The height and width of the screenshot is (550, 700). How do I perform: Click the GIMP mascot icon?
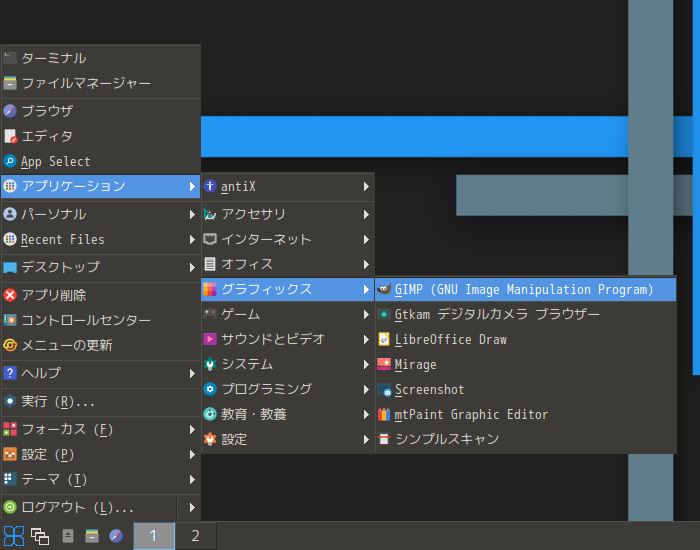(384, 289)
